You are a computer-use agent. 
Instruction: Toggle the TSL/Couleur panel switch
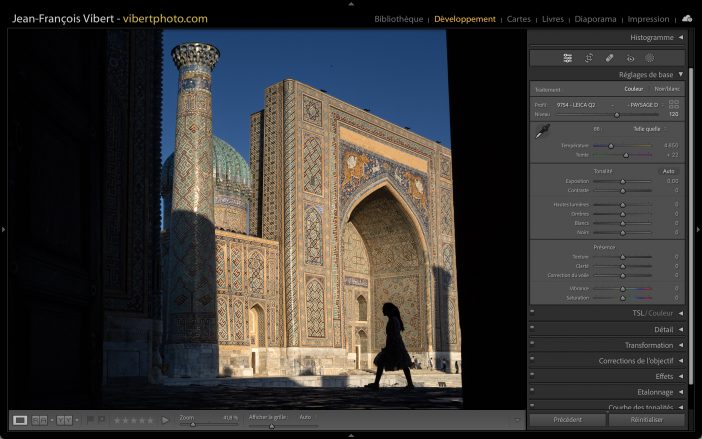tap(532, 313)
